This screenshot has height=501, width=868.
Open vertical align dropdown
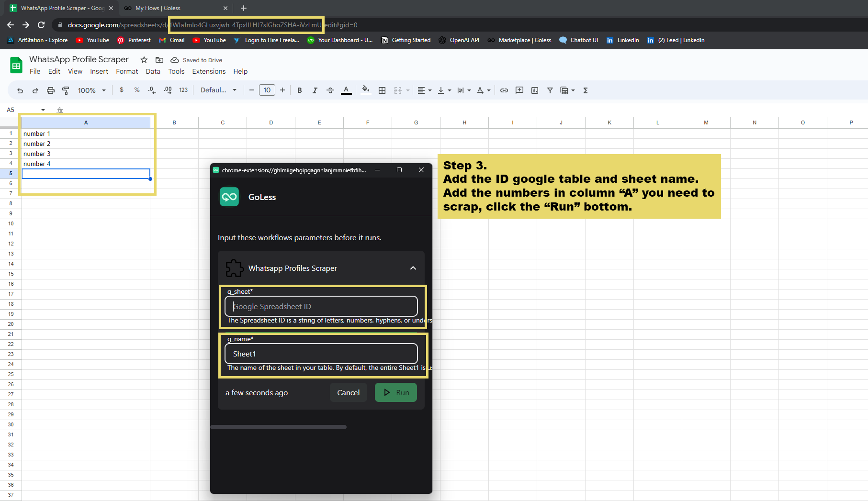point(444,90)
